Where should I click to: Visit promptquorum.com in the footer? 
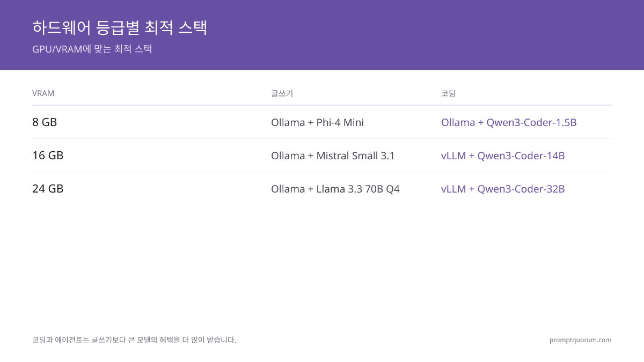(x=580, y=340)
